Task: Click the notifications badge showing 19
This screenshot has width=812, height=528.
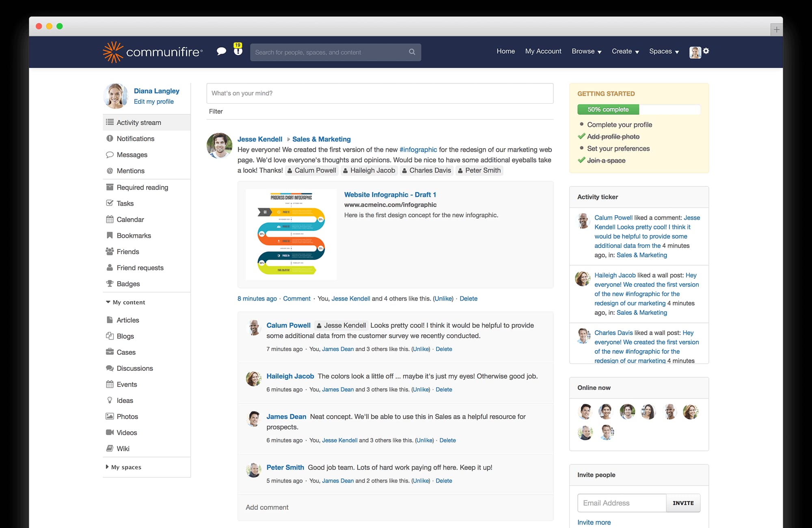Action: [238, 46]
